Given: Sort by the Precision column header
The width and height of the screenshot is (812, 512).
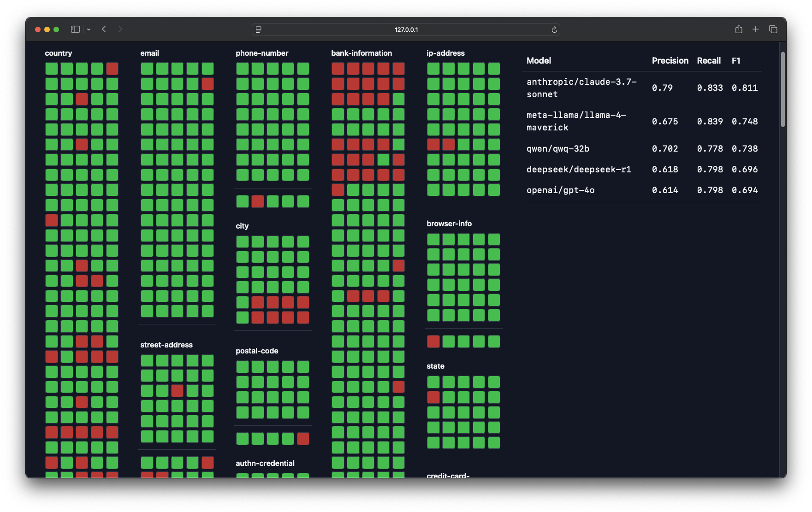Looking at the screenshot, I should point(670,61).
